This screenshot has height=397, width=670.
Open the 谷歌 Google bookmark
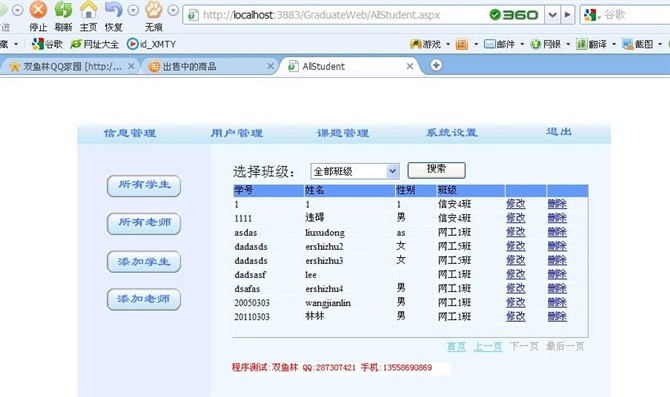[47, 44]
